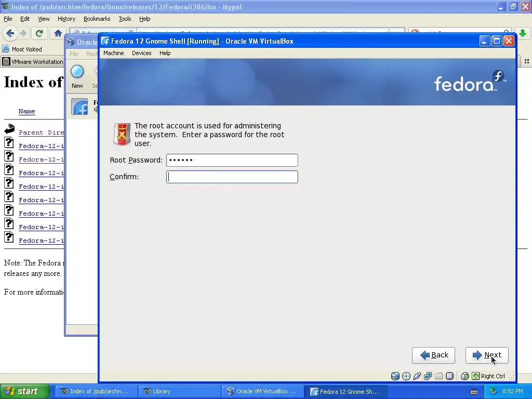Click the root password shield icon
532x399 pixels.
(x=122, y=134)
